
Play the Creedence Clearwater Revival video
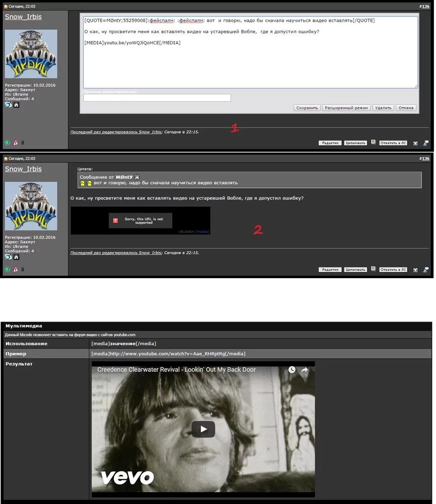pos(203,429)
